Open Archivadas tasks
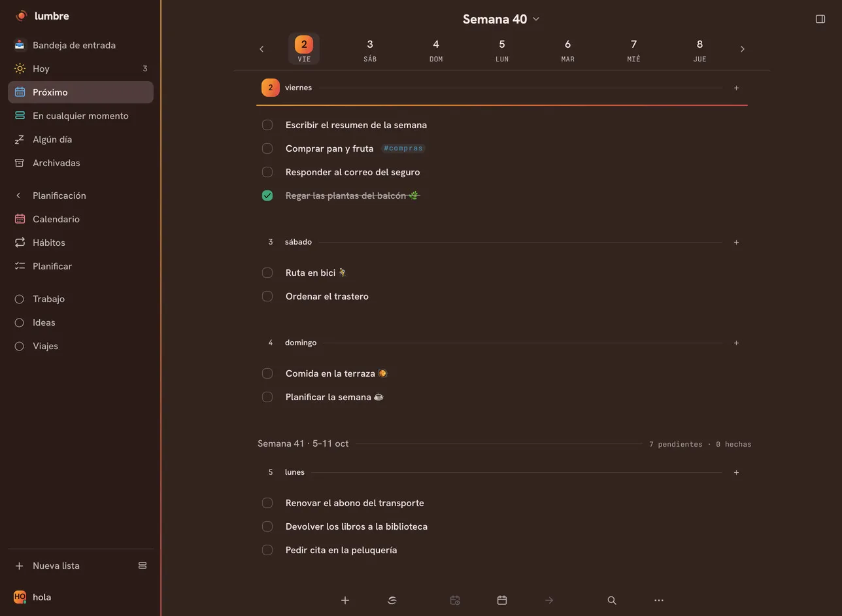Screen dimensions: 842x616 (80, 163)
